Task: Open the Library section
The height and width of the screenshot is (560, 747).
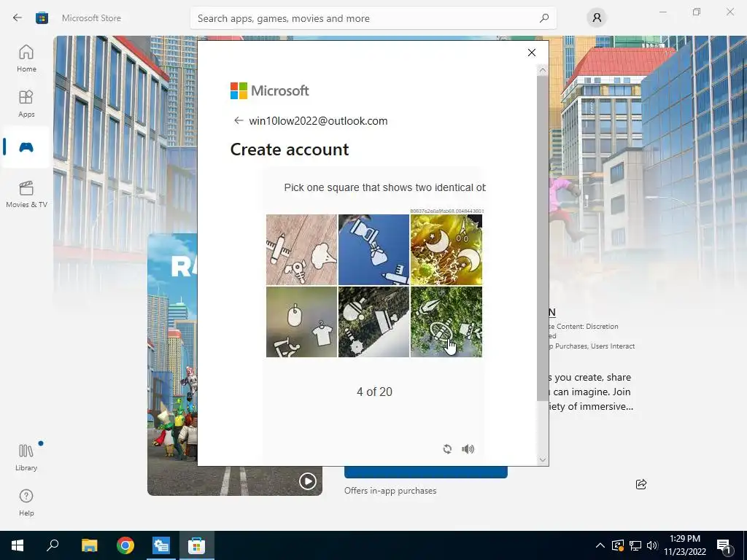Action: pyautogui.click(x=26, y=457)
